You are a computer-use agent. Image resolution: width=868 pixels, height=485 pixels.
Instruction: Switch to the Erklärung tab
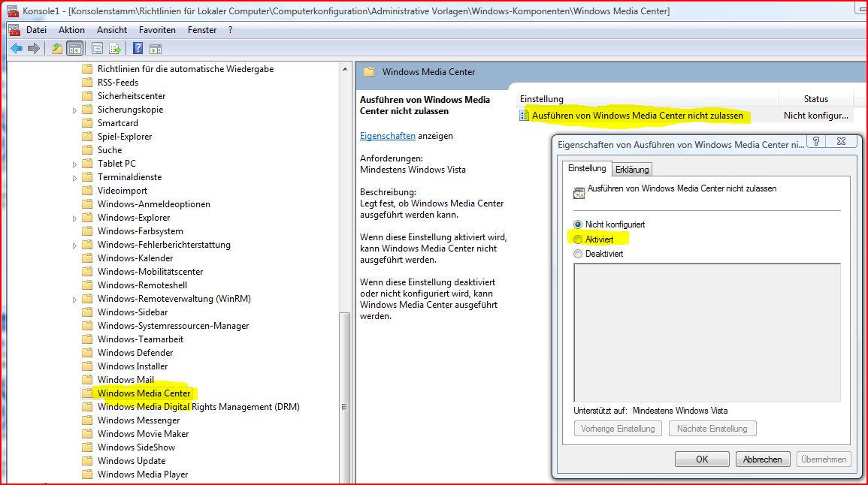(631, 169)
